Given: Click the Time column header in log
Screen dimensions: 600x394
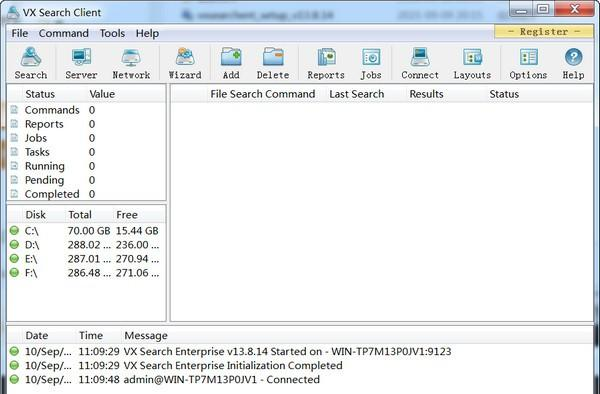Looking at the screenshot, I should click(x=91, y=335).
